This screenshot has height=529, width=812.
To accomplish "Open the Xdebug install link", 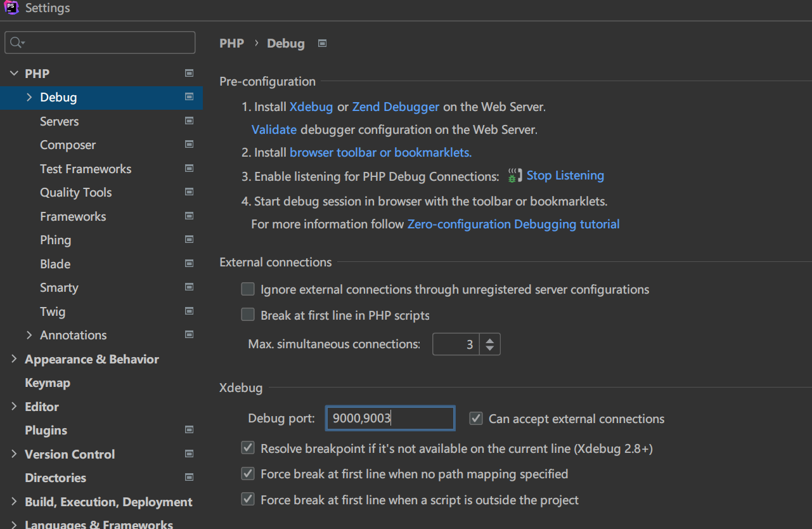I will pos(311,107).
